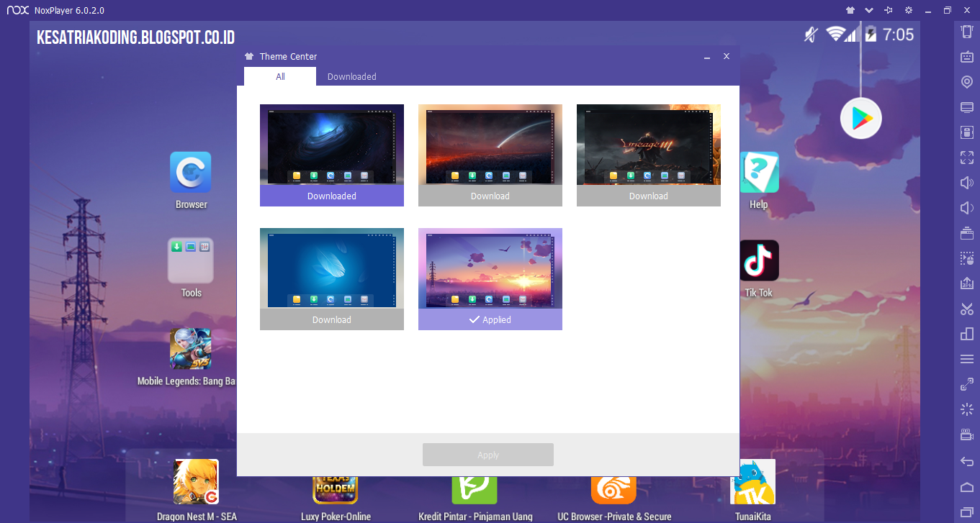Expand the title bar dropdown arrow menu
Screen dimensions: 980x523
[869, 10]
